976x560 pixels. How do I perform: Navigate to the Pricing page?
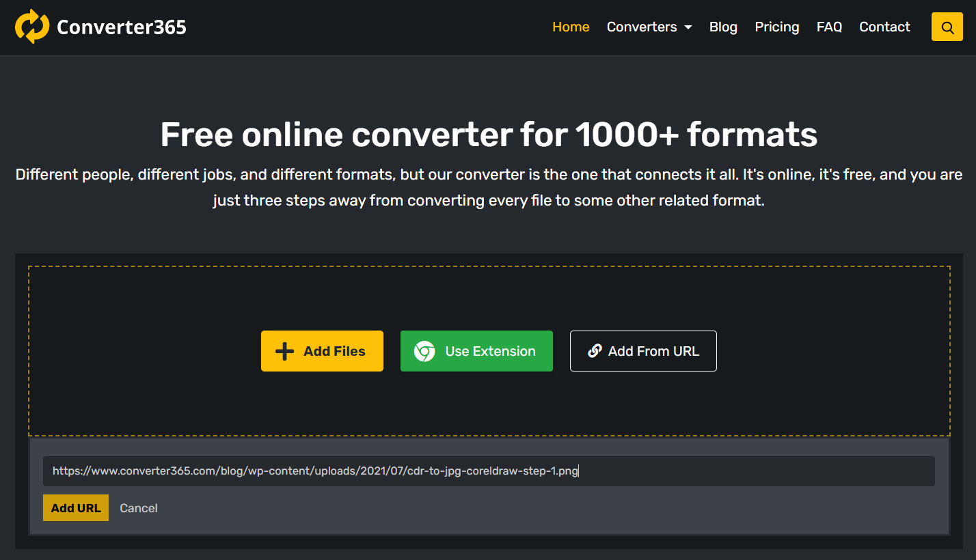coord(776,27)
